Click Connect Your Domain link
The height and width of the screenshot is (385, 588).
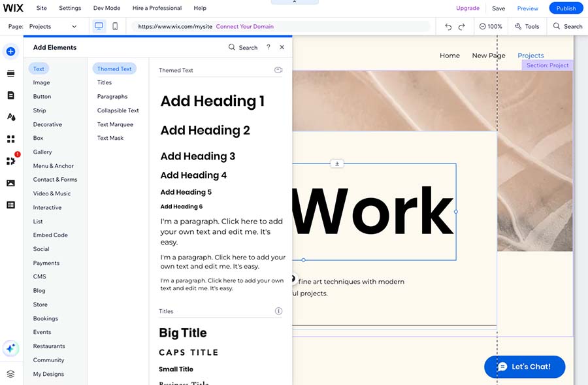click(x=245, y=27)
